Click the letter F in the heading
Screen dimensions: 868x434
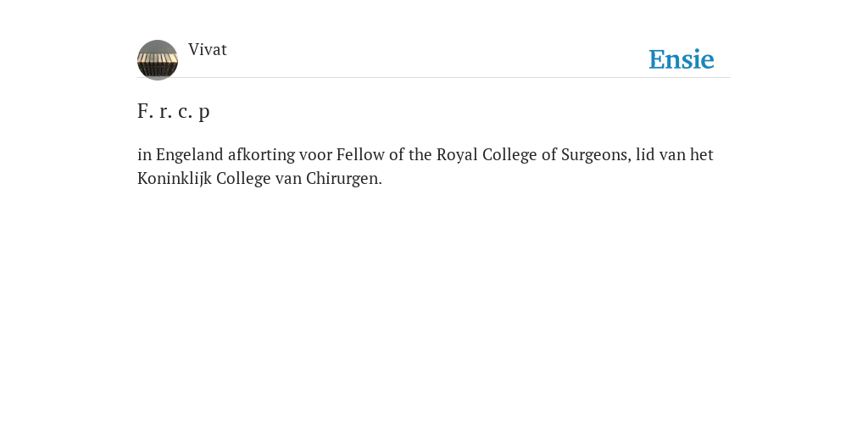coord(142,111)
